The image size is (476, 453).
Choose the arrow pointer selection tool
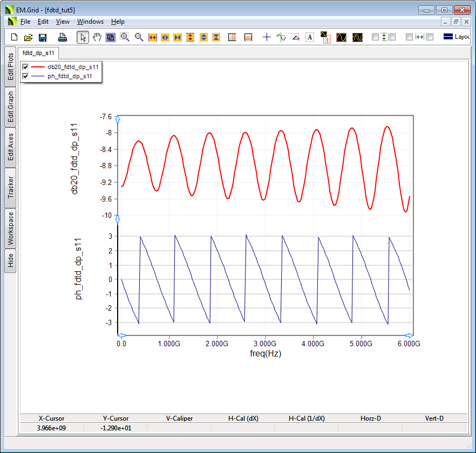point(83,37)
